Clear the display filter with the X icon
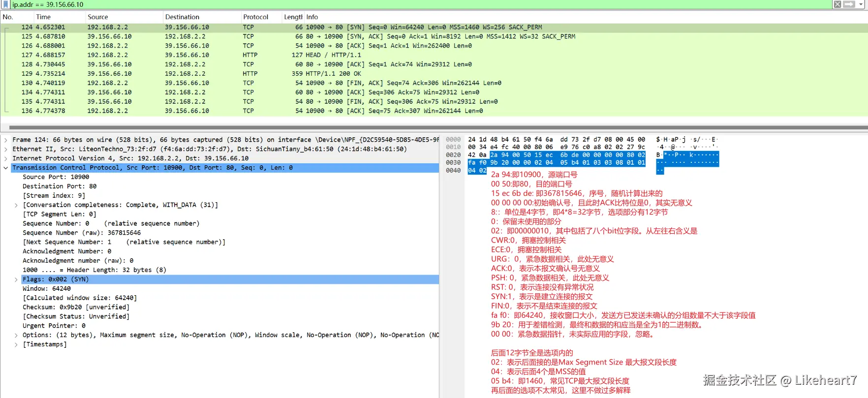 (x=837, y=4)
